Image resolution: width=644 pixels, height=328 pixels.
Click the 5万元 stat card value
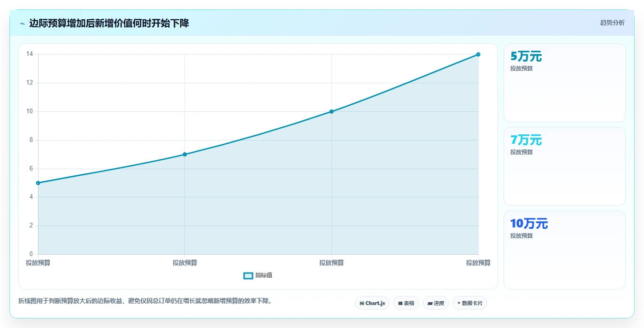click(526, 56)
